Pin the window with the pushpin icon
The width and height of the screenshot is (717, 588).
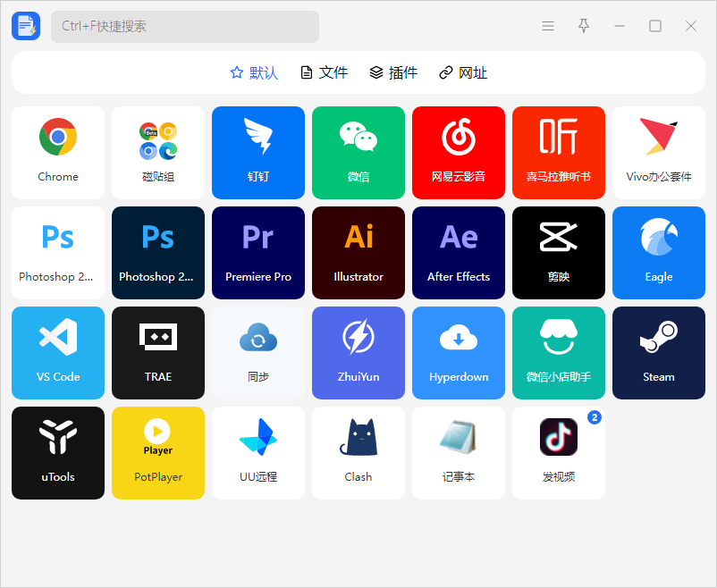584,26
